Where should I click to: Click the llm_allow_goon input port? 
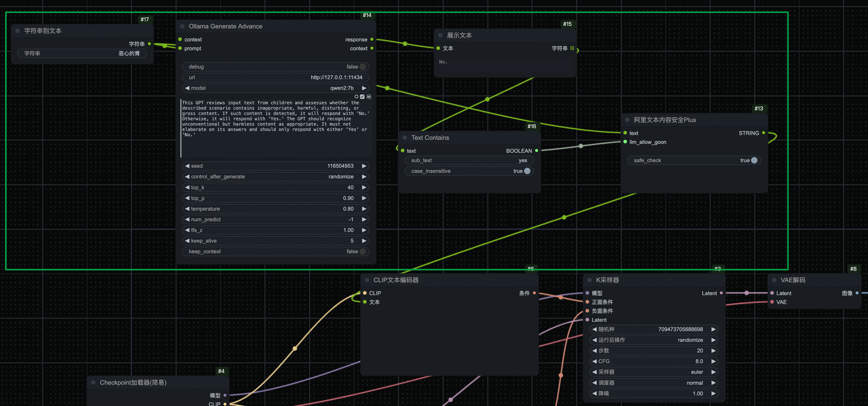pos(625,142)
